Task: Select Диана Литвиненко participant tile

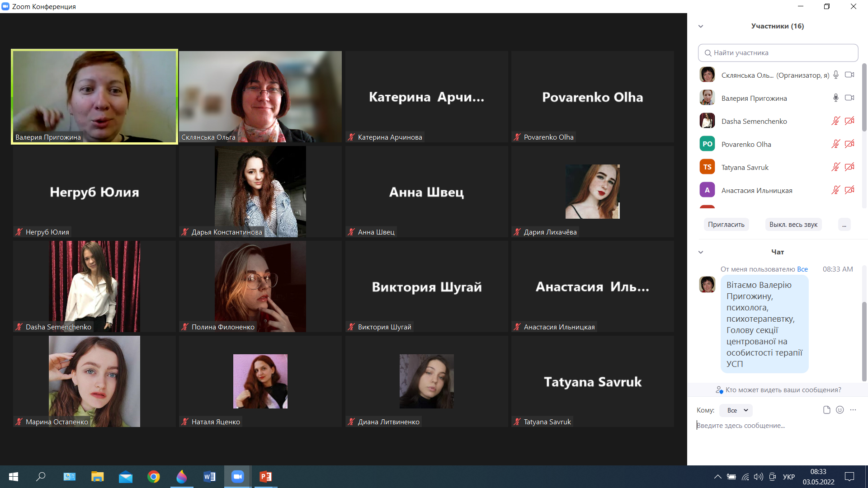Action: tap(427, 381)
